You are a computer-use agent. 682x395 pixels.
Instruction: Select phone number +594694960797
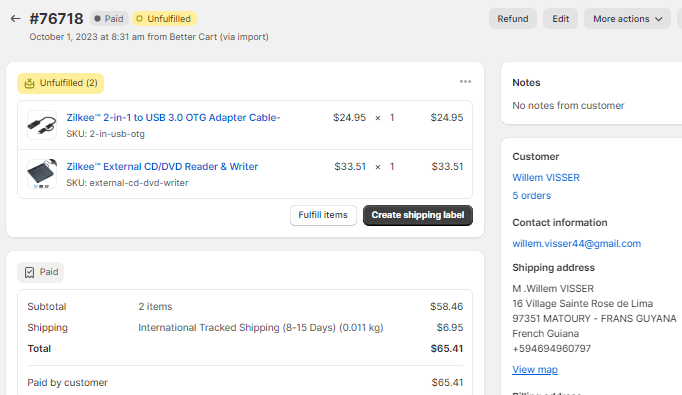pyautogui.click(x=552, y=349)
